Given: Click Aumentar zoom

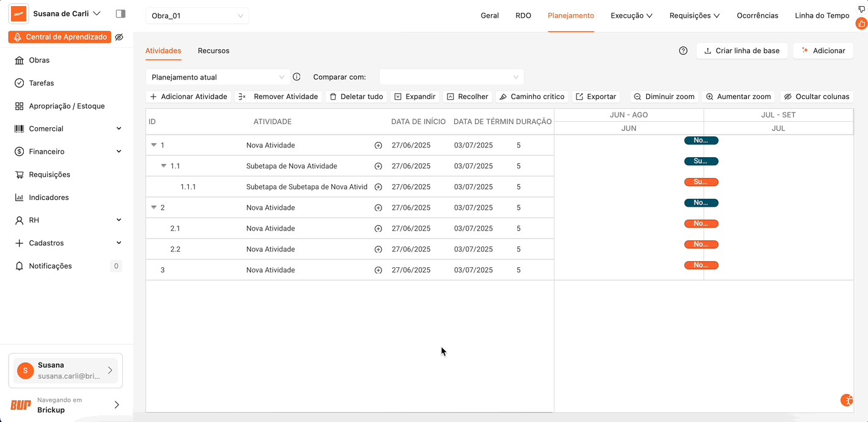Looking at the screenshot, I should tap(738, 97).
